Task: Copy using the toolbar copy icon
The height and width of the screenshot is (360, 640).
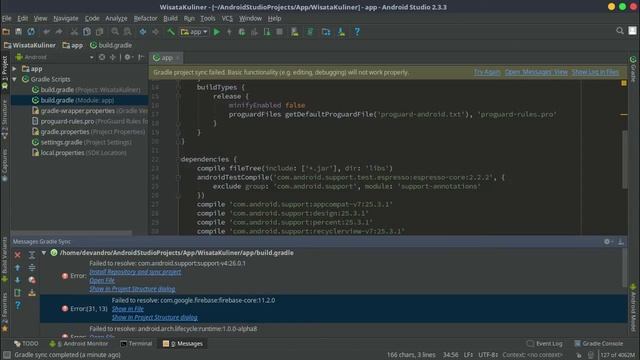Action: [x=87, y=32]
